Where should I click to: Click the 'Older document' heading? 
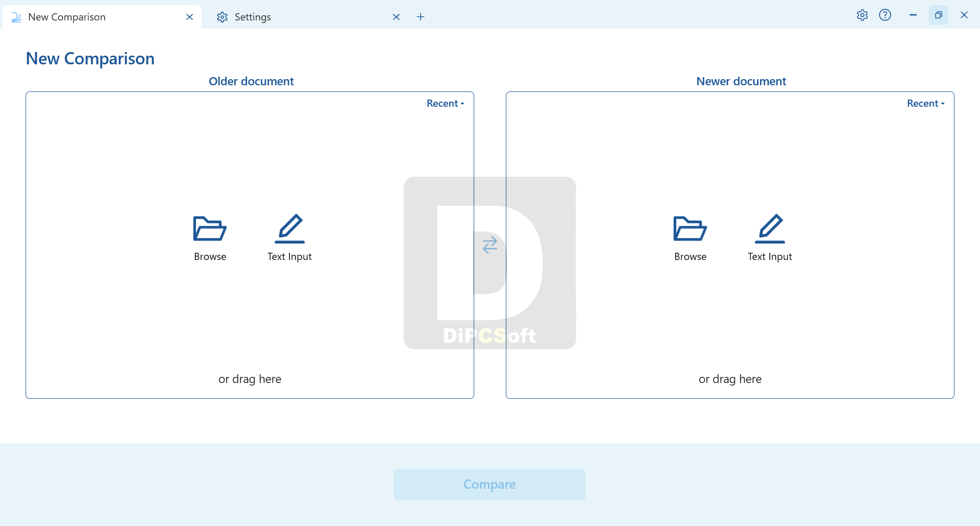tap(251, 81)
